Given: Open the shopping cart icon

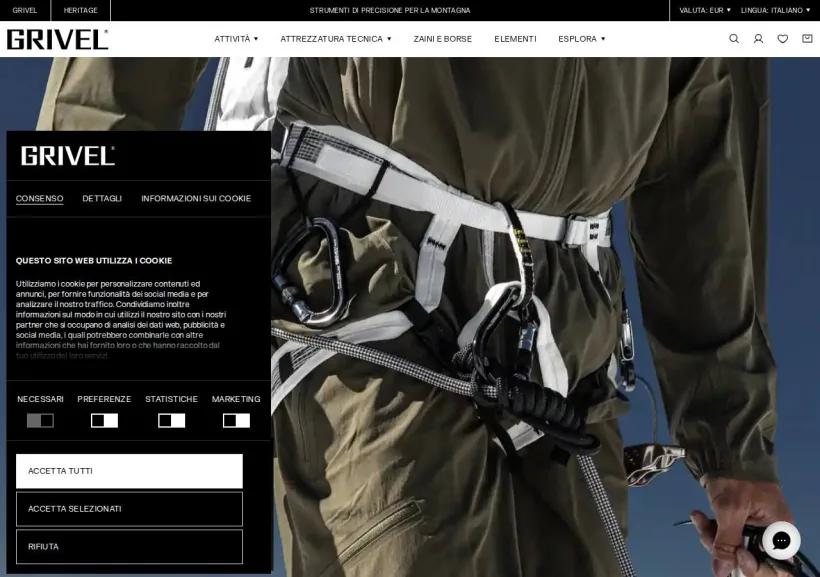Looking at the screenshot, I should [x=807, y=39].
